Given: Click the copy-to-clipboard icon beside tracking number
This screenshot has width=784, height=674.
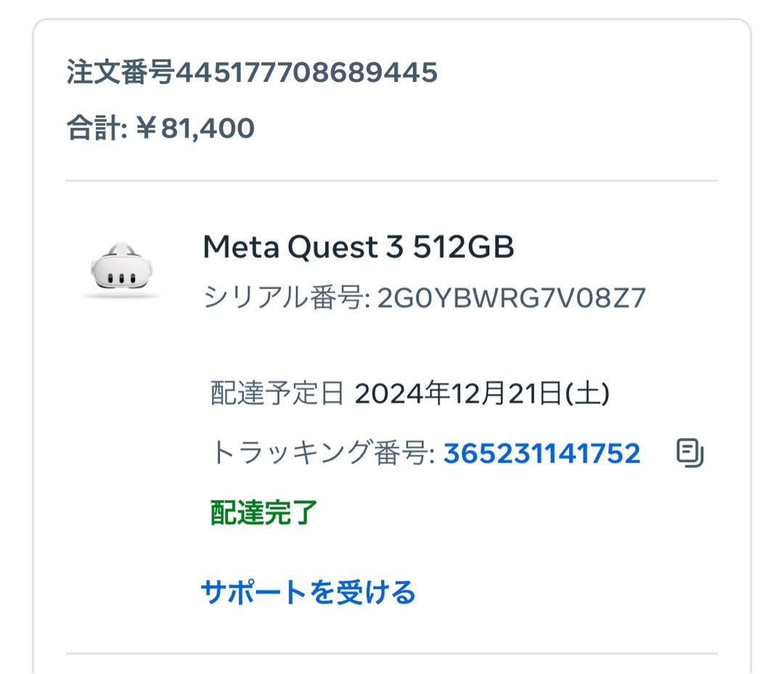Looking at the screenshot, I should coord(688,452).
